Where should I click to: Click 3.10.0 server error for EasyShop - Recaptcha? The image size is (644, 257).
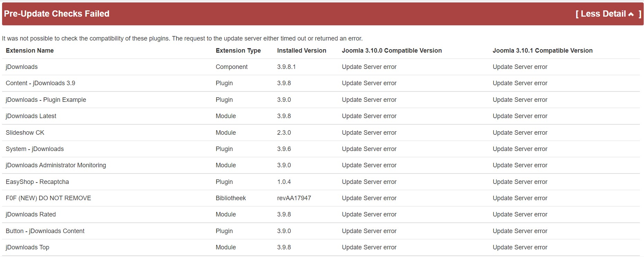tap(369, 182)
